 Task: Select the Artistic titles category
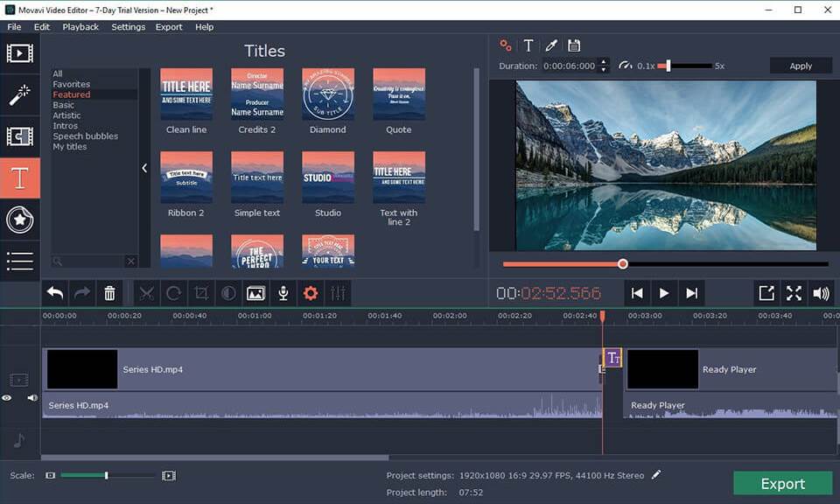(x=66, y=115)
